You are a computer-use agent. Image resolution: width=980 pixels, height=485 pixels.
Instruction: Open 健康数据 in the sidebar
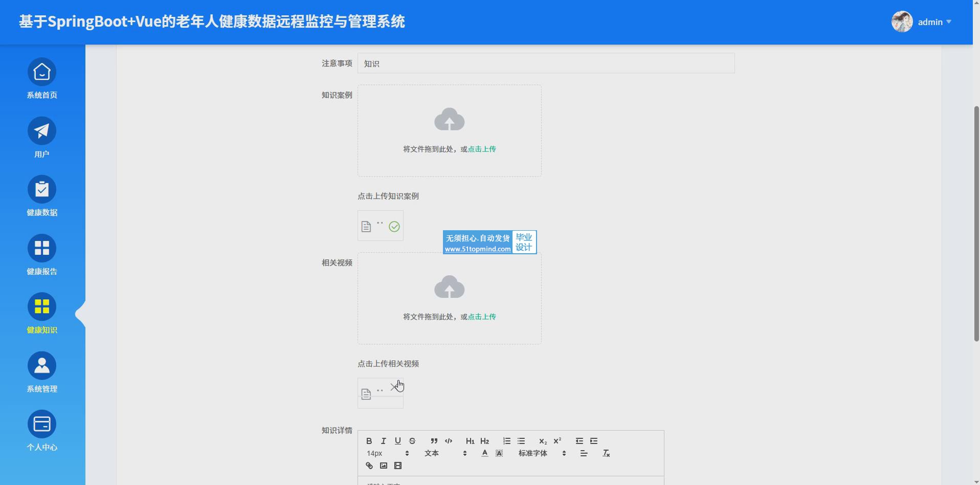42,196
